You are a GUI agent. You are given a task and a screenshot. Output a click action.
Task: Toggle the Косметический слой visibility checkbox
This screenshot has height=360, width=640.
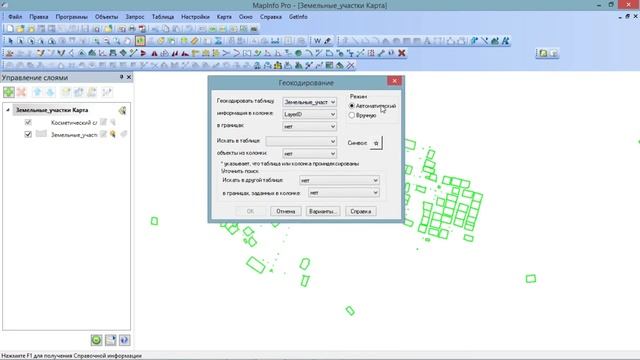pos(28,122)
